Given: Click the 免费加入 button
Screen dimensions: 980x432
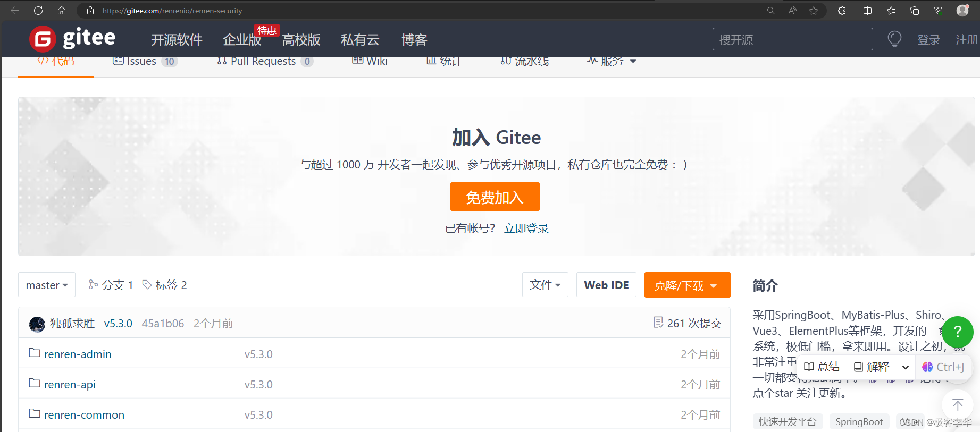Looking at the screenshot, I should tap(495, 197).
